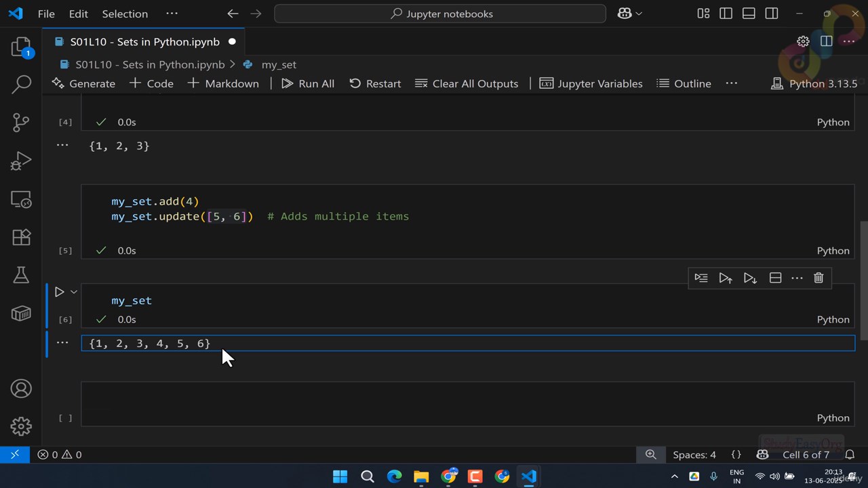Viewport: 868px width, 488px height.
Task: Click the editor vertical scrollbar thumb
Action: pyautogui.click(x=863, y=280)
